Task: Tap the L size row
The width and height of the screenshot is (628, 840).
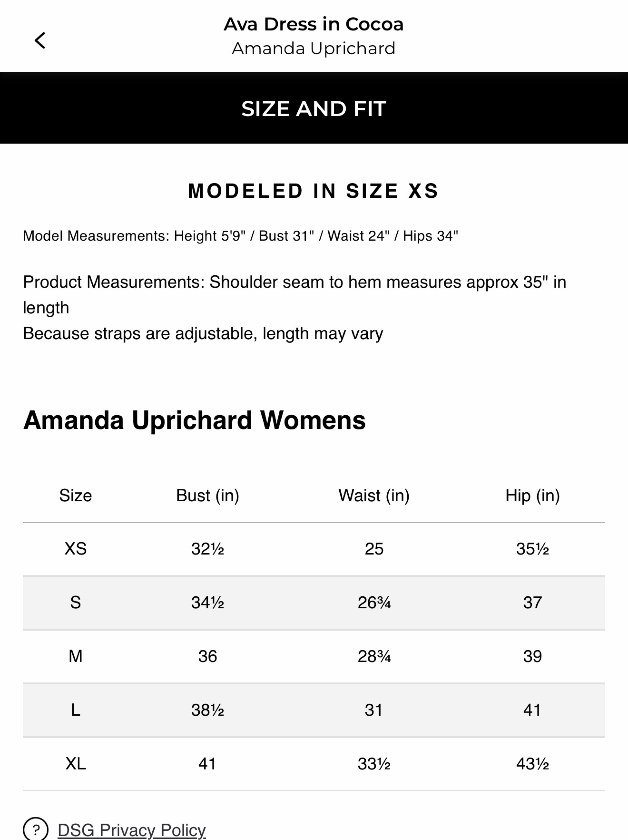Action: tap(314, 710)
